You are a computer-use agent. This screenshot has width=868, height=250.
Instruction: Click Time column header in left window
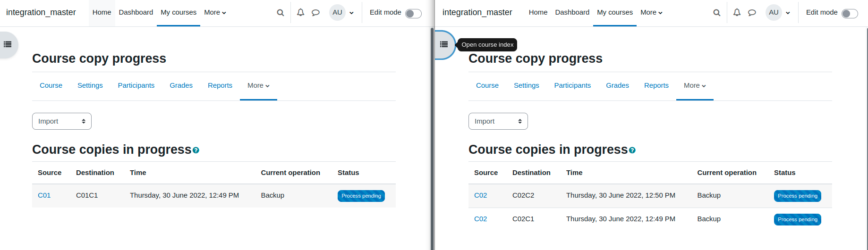[x=138, y=173]
